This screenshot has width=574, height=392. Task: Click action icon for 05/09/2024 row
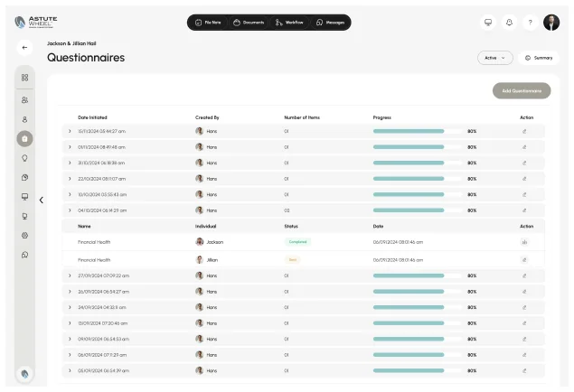[x=524, y=370]
